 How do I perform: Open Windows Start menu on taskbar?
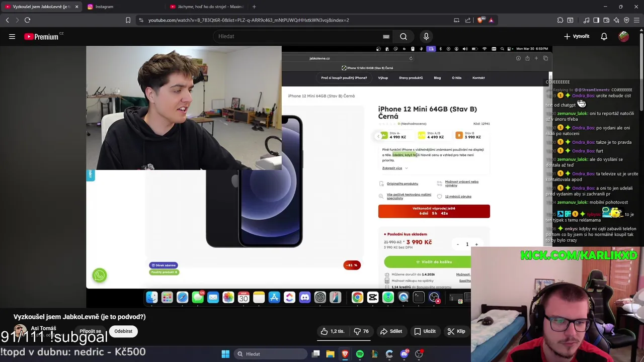tap(225, 354)
